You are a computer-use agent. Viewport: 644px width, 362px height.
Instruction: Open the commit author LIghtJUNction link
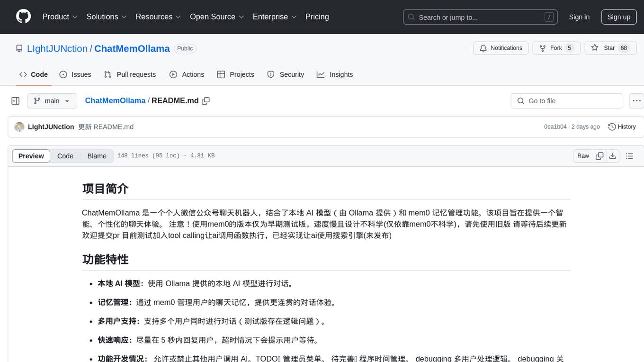[x=51, y=127]
